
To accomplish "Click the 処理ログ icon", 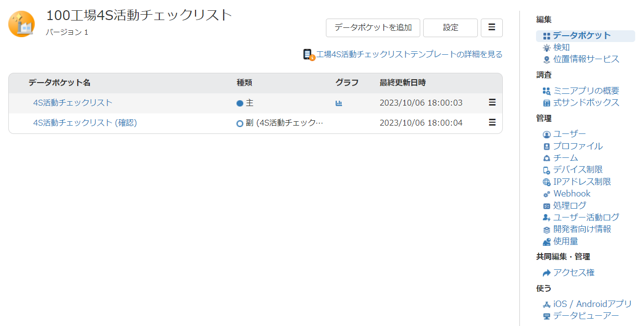I will [x=547, y=206].
